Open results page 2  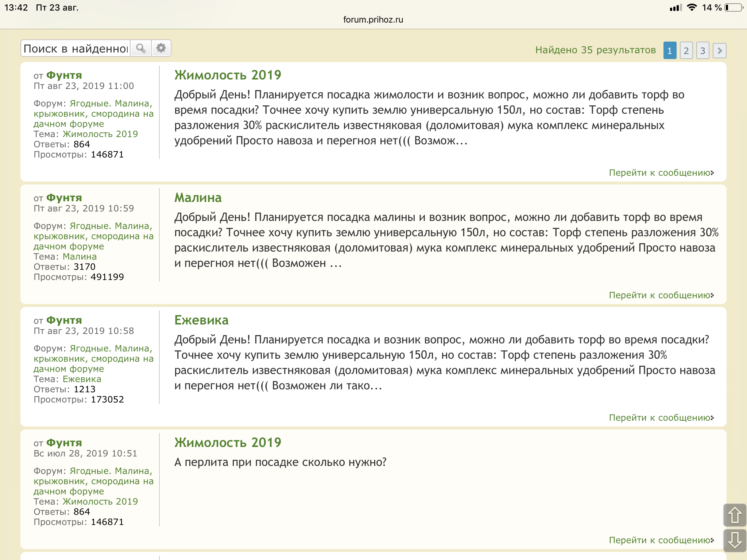tap(686, 50)
